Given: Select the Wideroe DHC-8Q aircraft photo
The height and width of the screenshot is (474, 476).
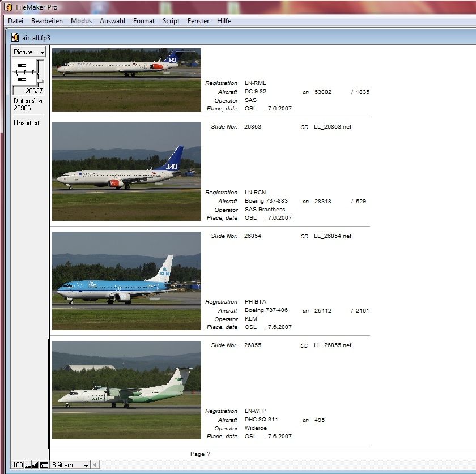Looking at the screenshot, I should (x=126, y=390).
